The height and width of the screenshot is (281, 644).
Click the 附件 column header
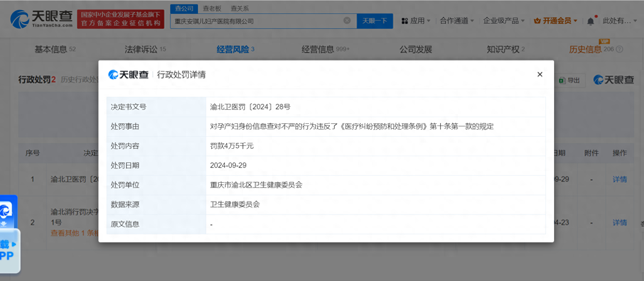[x=591, y=153]
